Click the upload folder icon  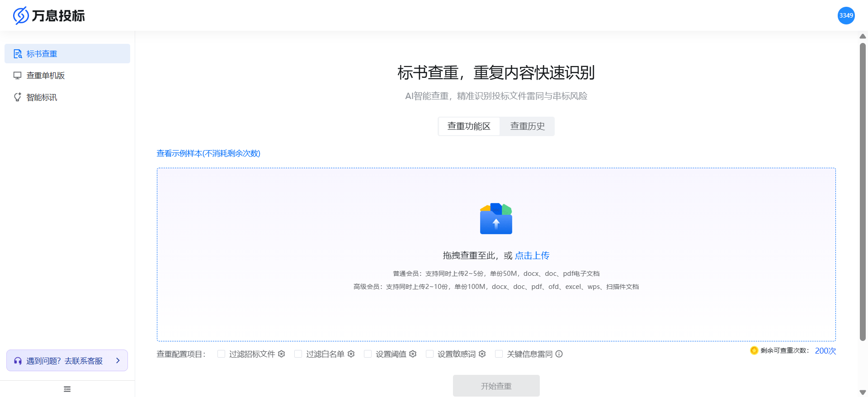[x=496, y=218]
